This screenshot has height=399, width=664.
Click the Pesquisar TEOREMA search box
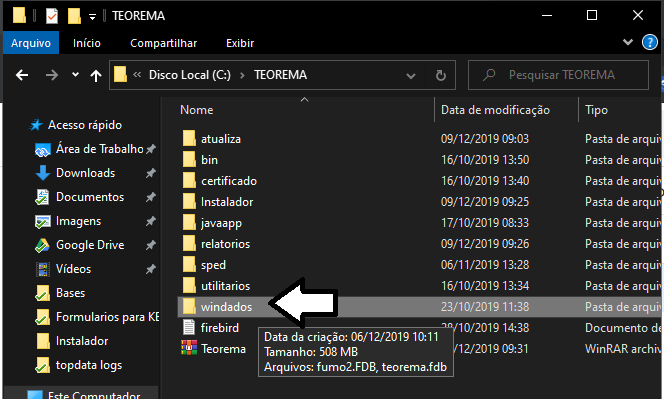[558, 75]
